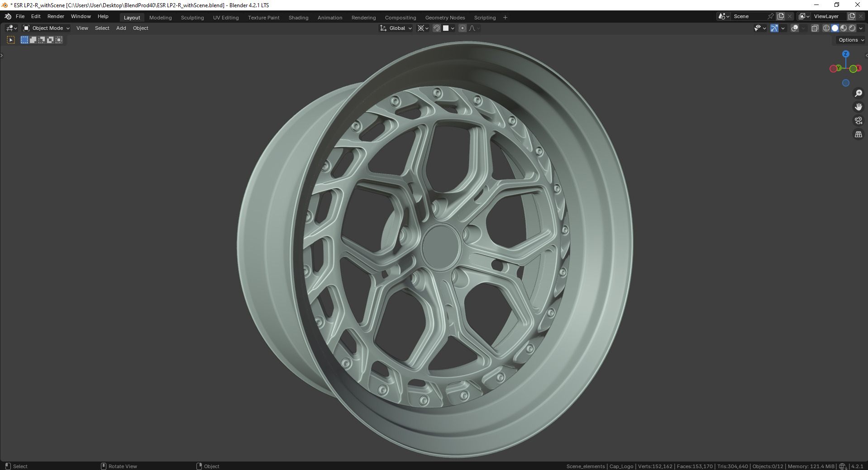Open the transform pivot point menu
This screenshot has height=470, width=868.
(423, 28)
